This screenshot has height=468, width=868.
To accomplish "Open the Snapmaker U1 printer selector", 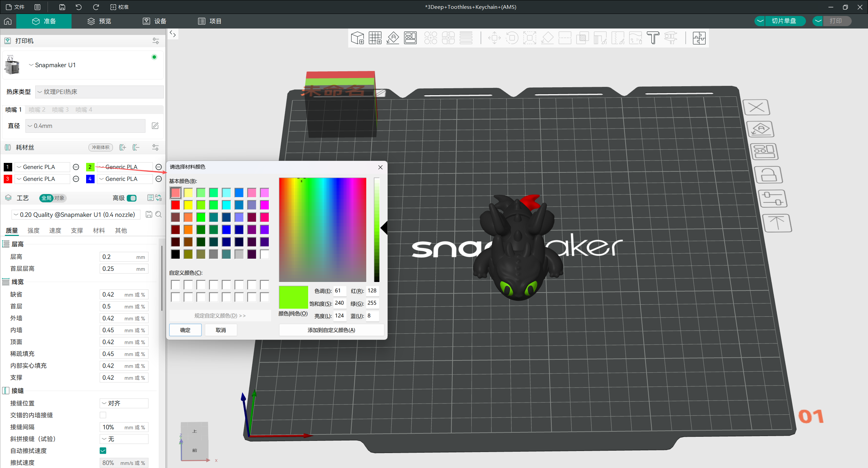I will [x=53, y=65].
